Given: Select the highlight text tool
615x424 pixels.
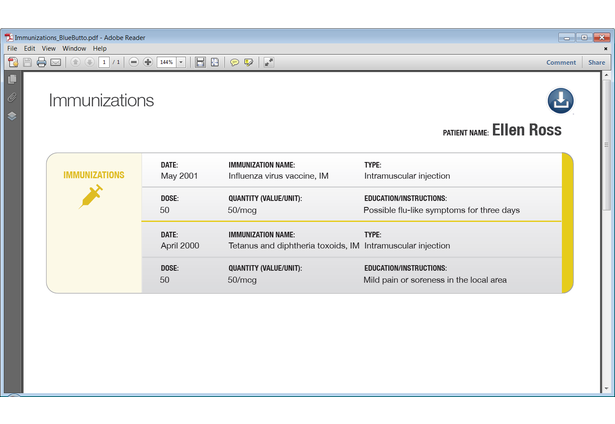Looking at the screenshot, I should 249,62.
